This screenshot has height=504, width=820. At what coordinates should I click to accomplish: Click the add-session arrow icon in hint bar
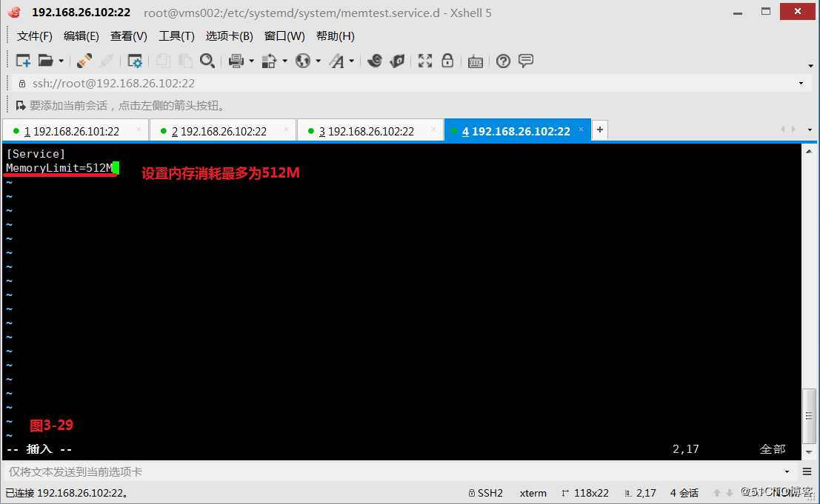(x=21, y=106)
